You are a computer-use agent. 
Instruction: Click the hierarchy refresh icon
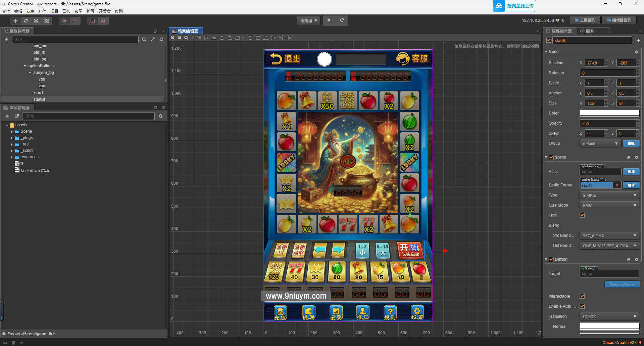pos(161,39)
